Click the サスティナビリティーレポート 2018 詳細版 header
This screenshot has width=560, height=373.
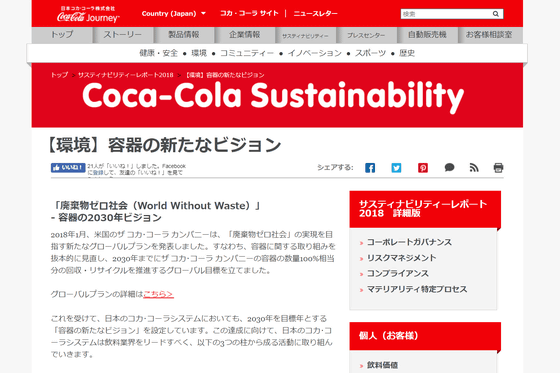click(x=425, y=209)
